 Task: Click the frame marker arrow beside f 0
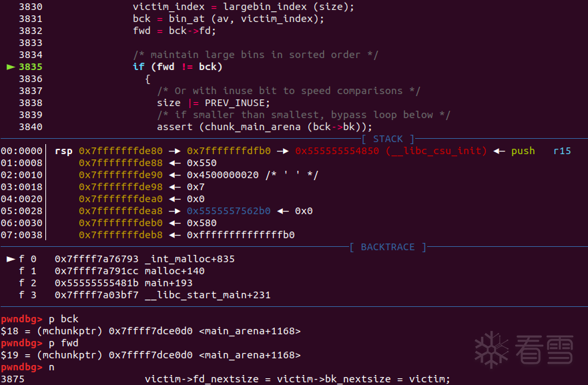(x=10, y=259)
